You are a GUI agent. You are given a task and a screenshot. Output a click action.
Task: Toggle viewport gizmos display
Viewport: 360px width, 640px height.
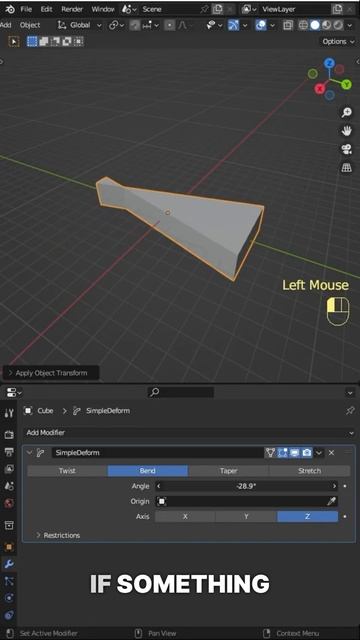[x=233, y=25]
